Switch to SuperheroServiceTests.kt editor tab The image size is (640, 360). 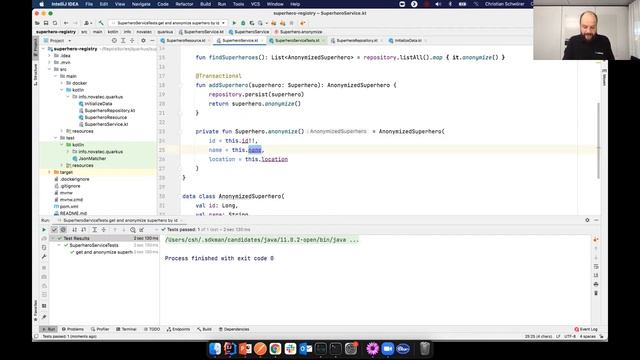click(x=297, y=40)
